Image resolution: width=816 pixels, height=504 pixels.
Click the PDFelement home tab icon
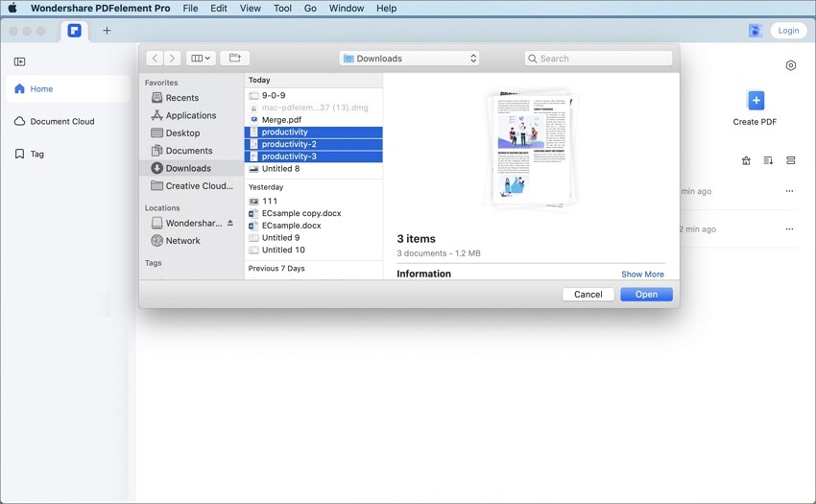[75, 30]
